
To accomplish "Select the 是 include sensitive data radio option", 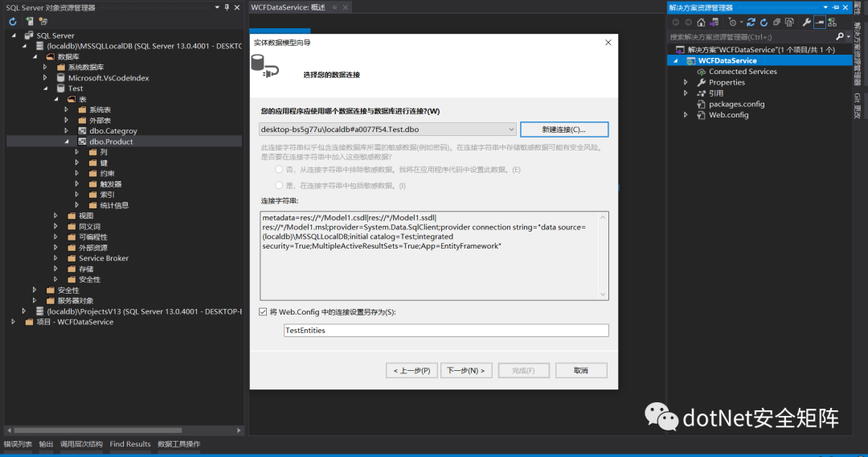I will pos(278,186).
